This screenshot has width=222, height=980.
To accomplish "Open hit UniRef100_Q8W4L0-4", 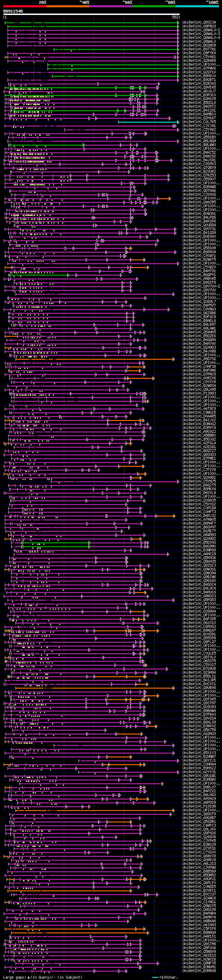I will [201, 38].
